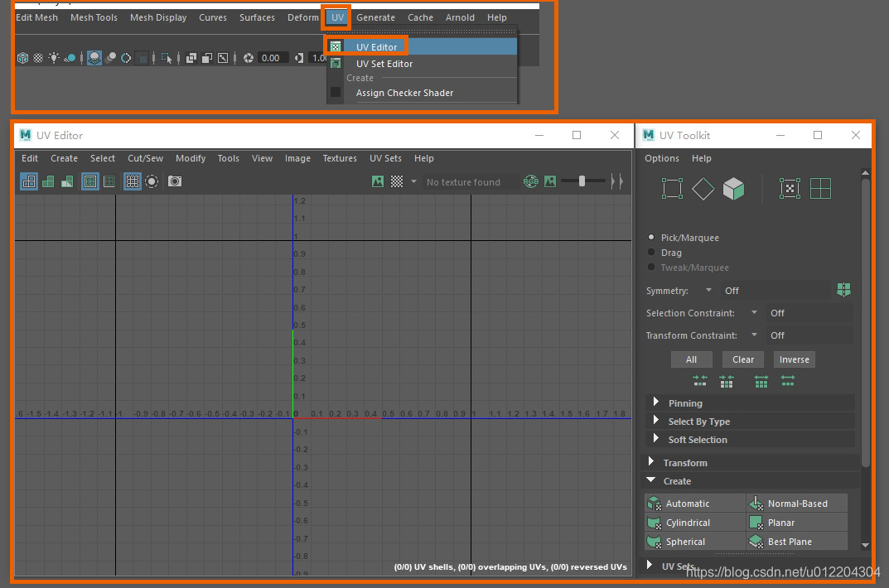Open the Mesh Tools menu

click(x=94, y=17)
